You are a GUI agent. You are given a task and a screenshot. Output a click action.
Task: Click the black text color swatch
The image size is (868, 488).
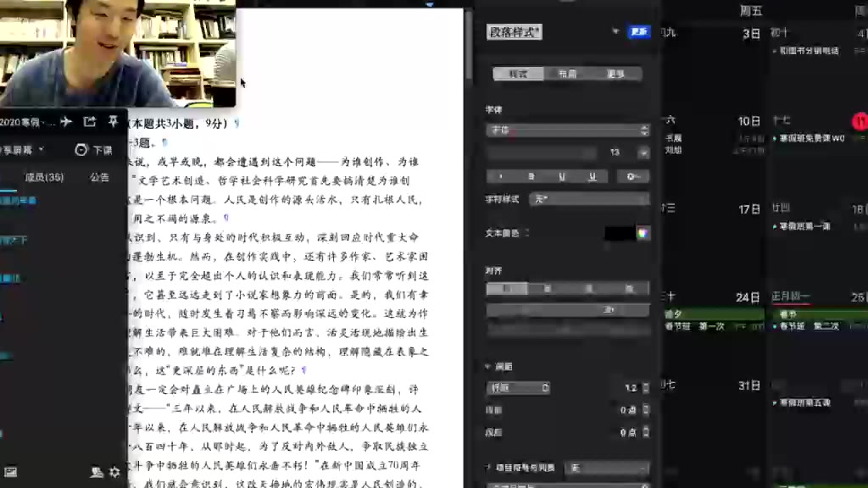tap(619, 233)
